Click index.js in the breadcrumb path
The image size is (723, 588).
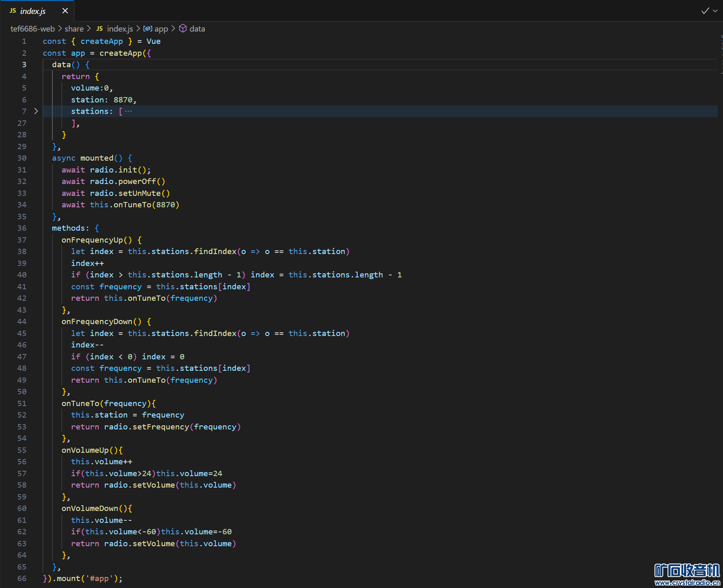click(120, 29)
